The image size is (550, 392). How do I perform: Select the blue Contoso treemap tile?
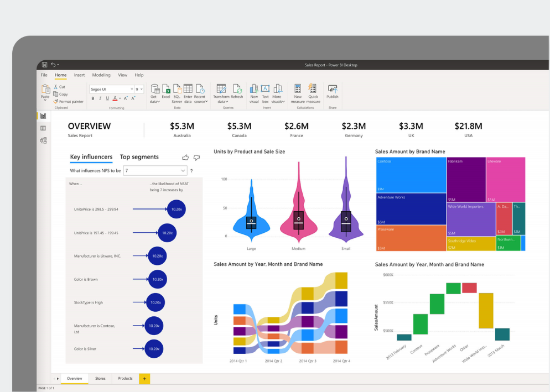point(411,175)
